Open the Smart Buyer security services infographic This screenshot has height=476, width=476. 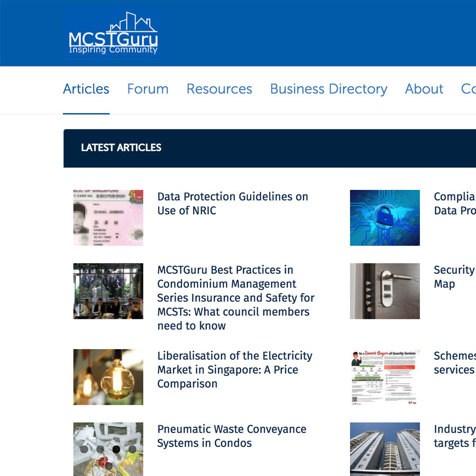click(385, 377)
